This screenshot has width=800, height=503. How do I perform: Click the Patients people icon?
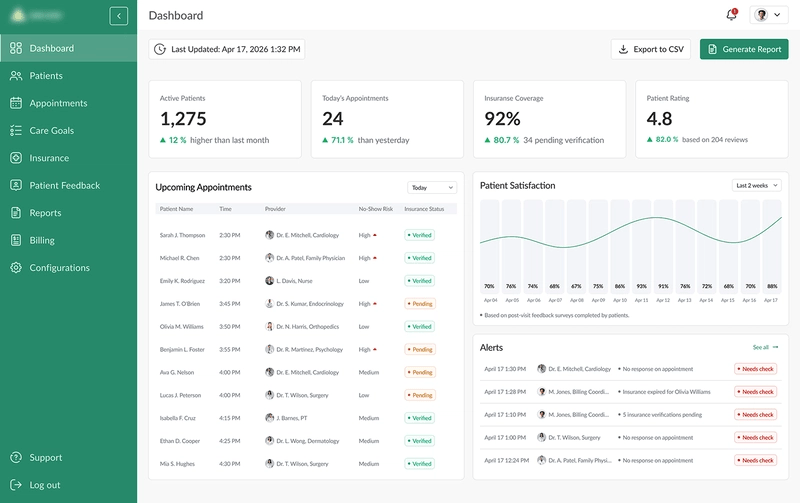pyautogui.click(x=16, y=76)
